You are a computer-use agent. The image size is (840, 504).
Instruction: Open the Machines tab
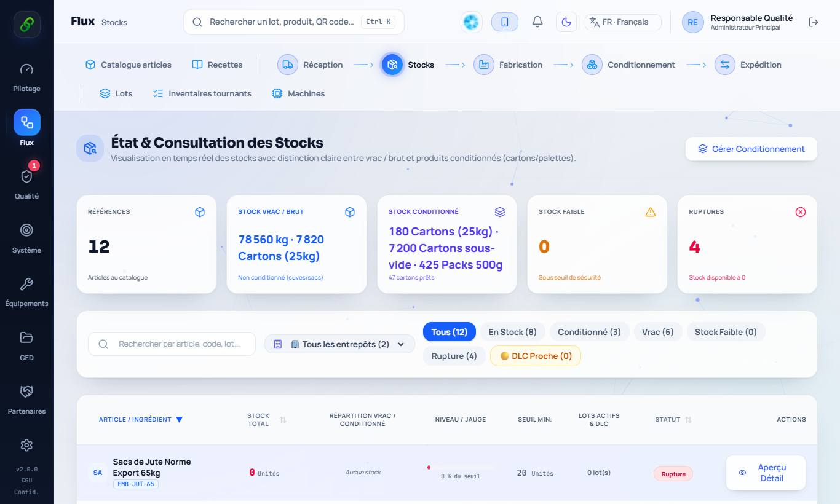pyautogui.click(x=298, y=93)
